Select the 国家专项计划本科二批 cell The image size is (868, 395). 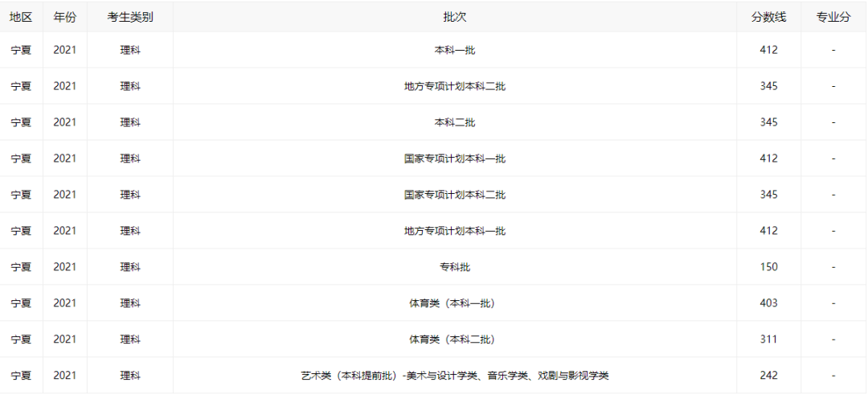(x=455, y=195)
